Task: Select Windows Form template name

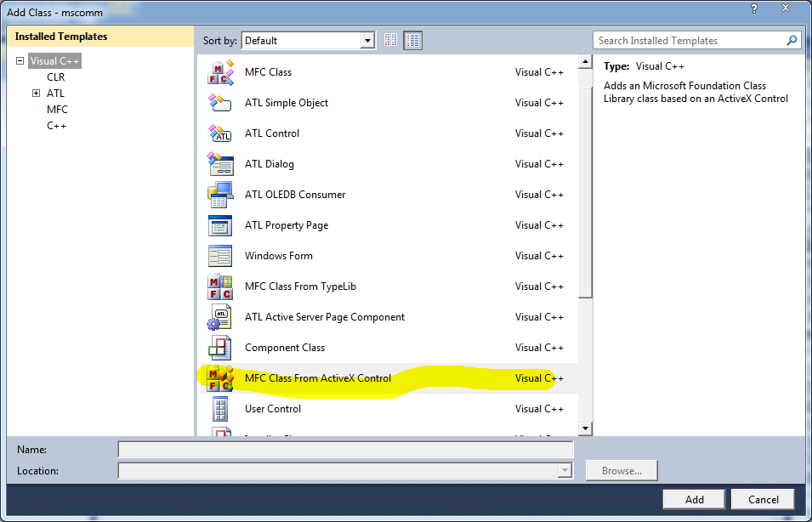Action: [x=279, y=255]
